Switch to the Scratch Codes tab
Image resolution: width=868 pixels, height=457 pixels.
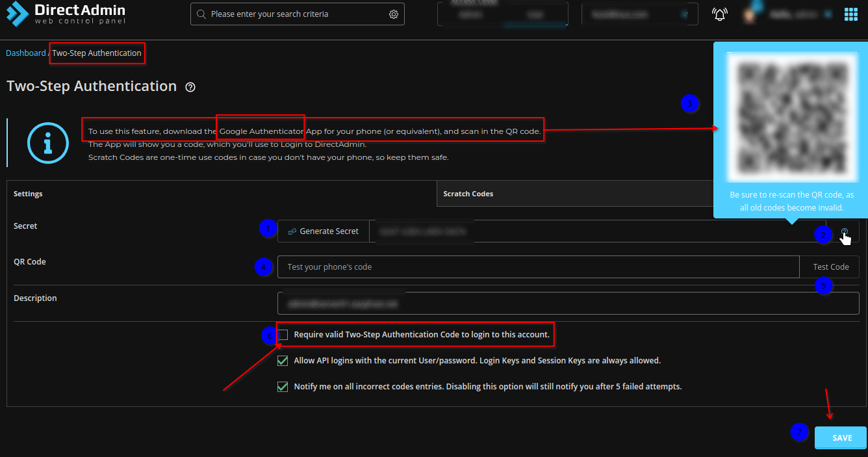[575, 194]
